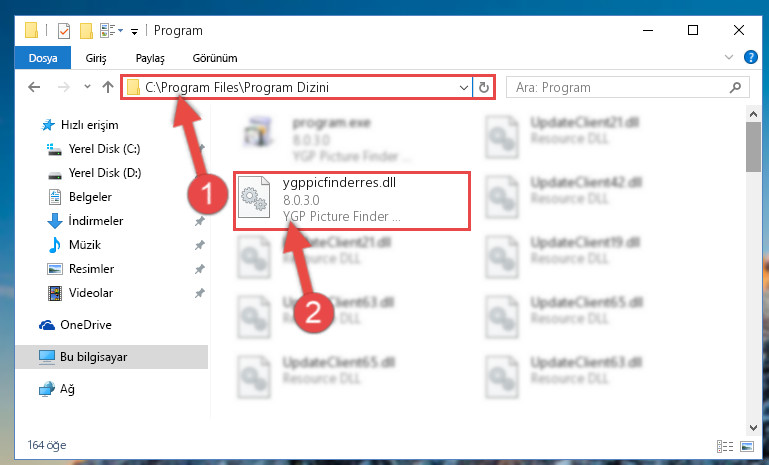Expand the ribbon with the chevron

coord(729,57)
